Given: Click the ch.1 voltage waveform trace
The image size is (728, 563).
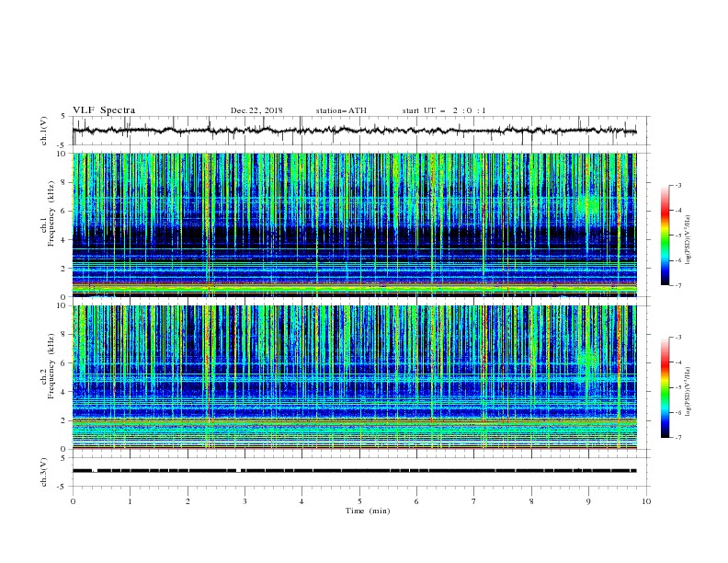Looking at the screenshot, I should [x=354, y=131].
